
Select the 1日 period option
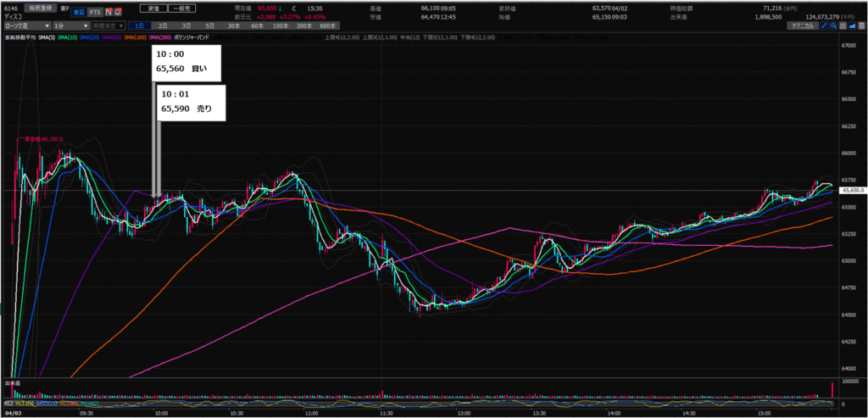coord(137,26)
